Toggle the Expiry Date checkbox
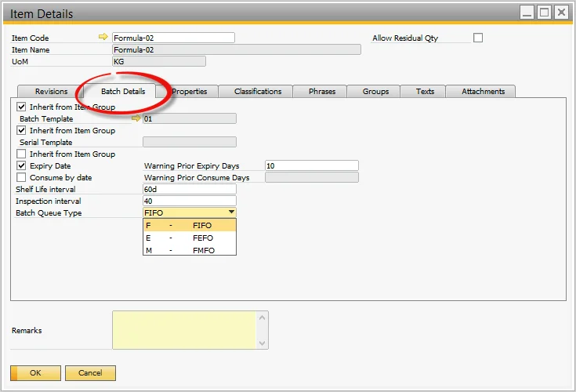Screen dimensions: 576x392 [x=21, y=165]
